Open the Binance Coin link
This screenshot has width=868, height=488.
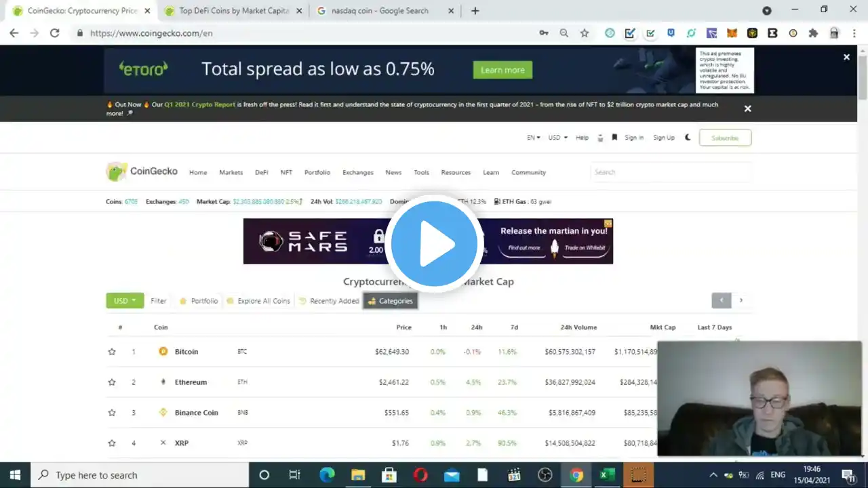[x=197, y=413]
